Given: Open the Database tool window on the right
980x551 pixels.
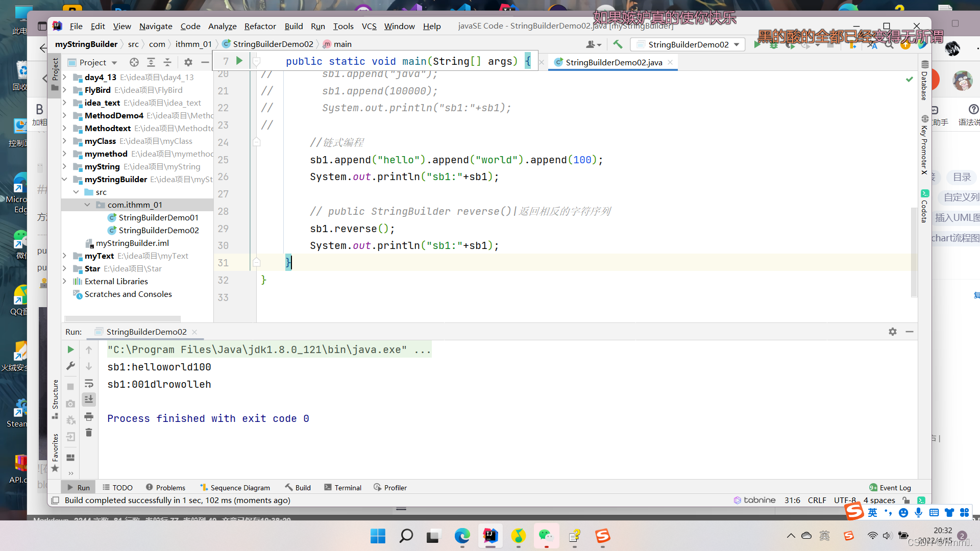Looking at the screenshot, I should pos(925,82).
